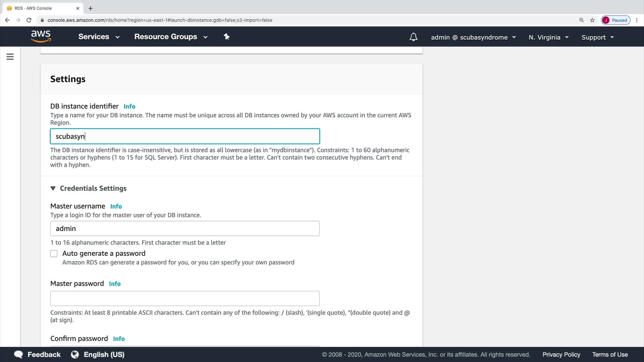
Task: Change language via English (US)
Action: pyautogui.click(x=104, y=354)
